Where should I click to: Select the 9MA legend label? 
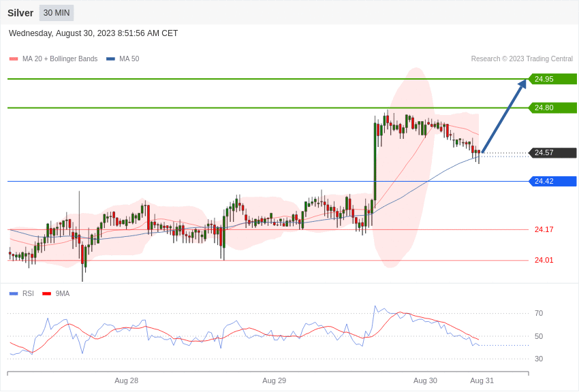[63, 293]
